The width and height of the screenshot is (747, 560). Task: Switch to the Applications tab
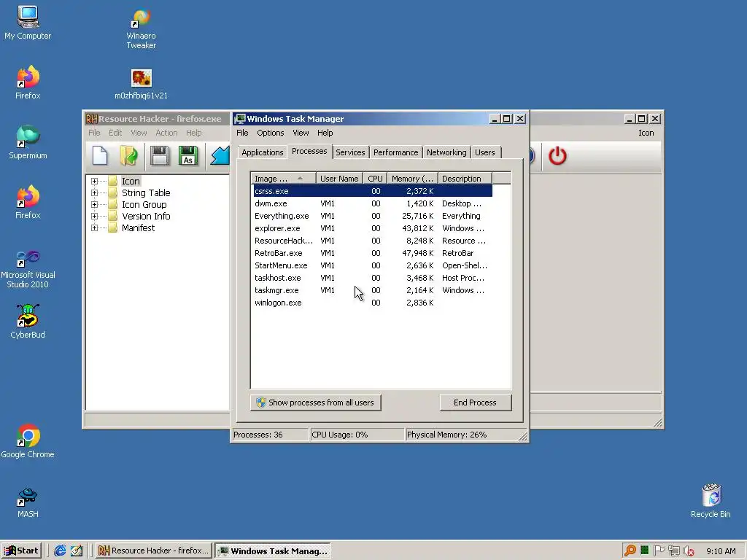pyautogui.click(x=262, y=152)
